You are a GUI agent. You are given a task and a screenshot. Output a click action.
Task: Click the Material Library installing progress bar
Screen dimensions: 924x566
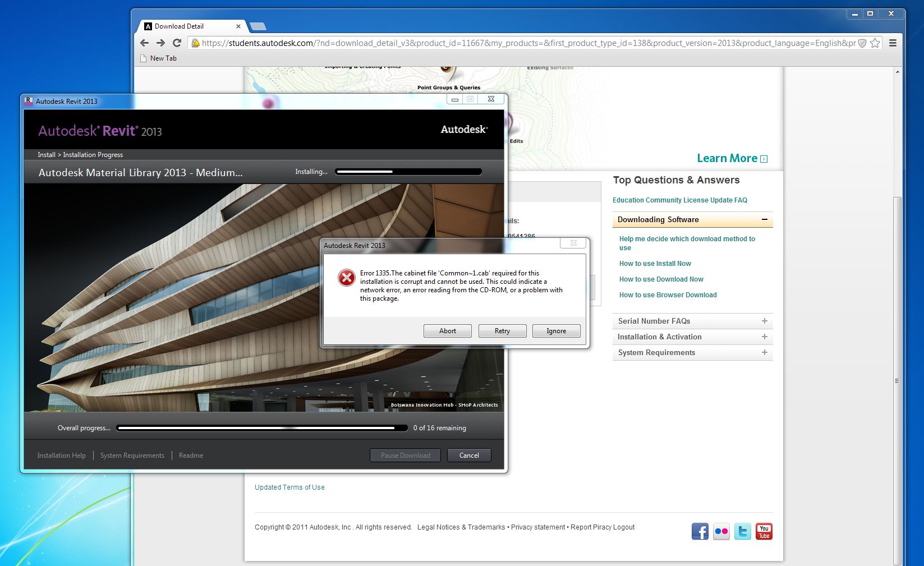point(408,172)
